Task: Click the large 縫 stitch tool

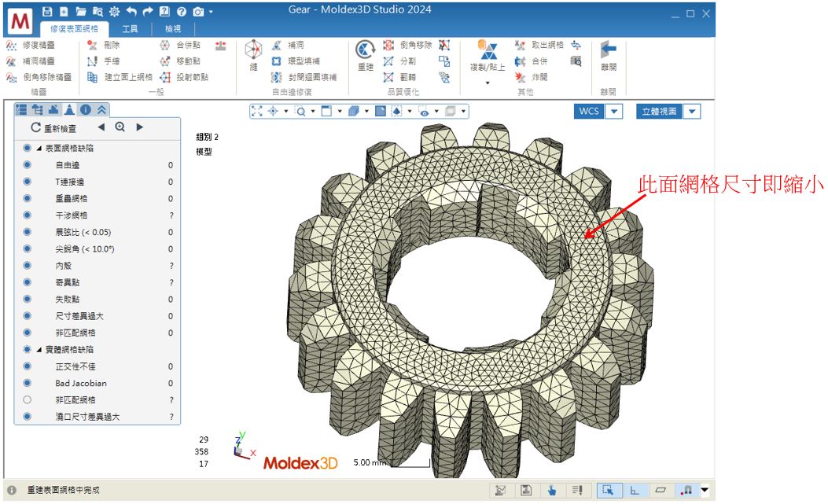Action: point(253,56)
